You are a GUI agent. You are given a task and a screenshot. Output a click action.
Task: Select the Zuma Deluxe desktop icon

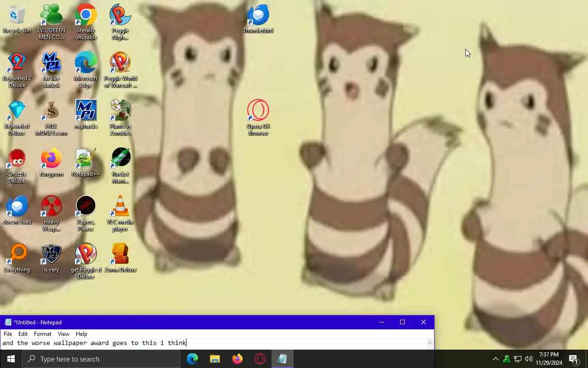(120, 258)
